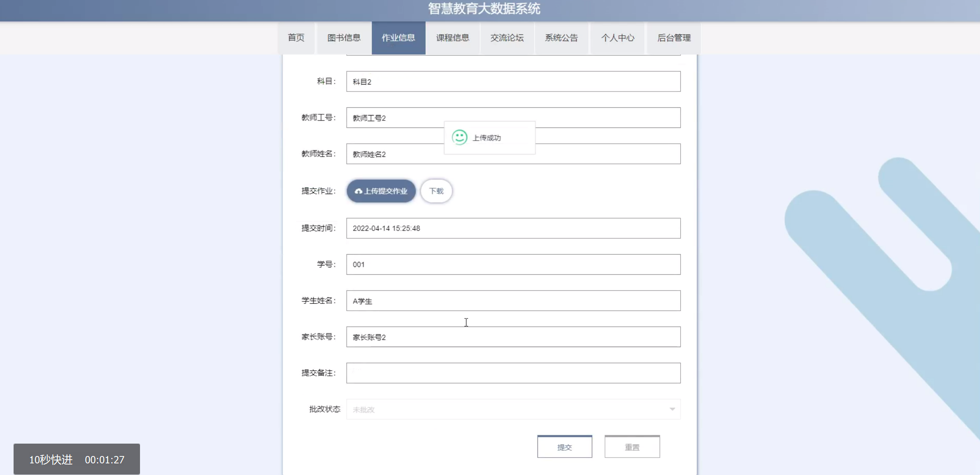Click the upload cloud icon

click(358, 191)
